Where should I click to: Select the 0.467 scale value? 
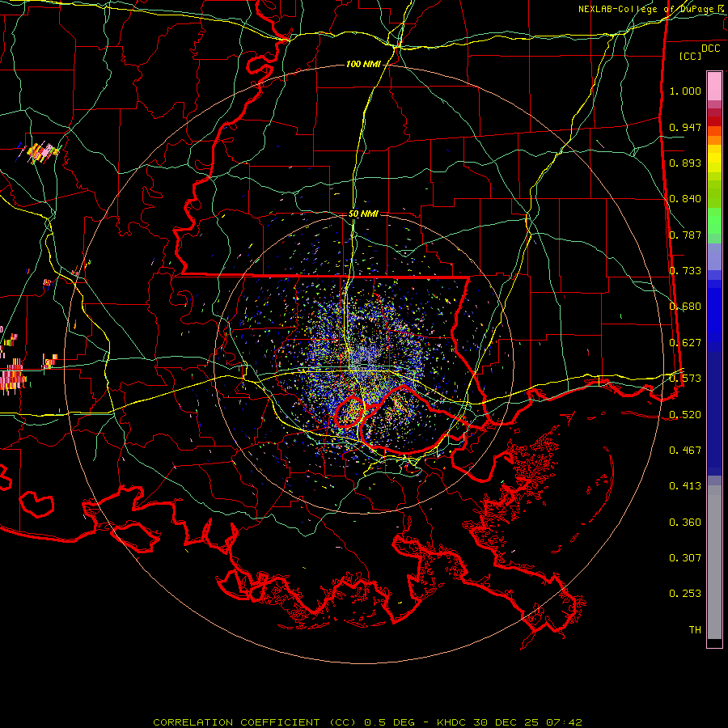point(685,451)
